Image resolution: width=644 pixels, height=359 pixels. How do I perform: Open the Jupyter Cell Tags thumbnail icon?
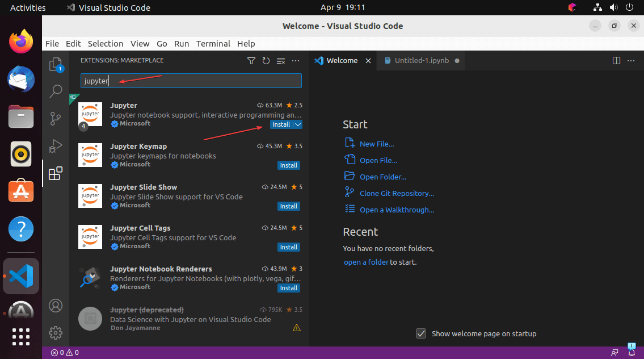click(x=90, y=237)
